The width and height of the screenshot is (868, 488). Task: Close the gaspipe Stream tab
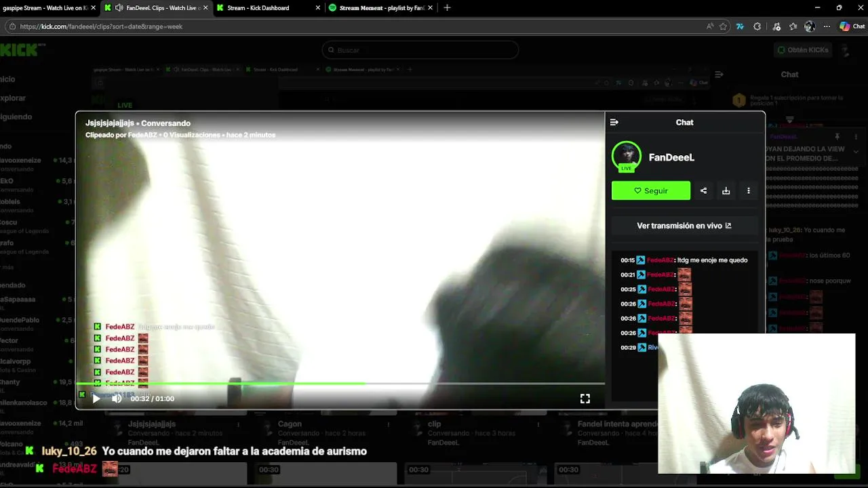tap(93, 8)
